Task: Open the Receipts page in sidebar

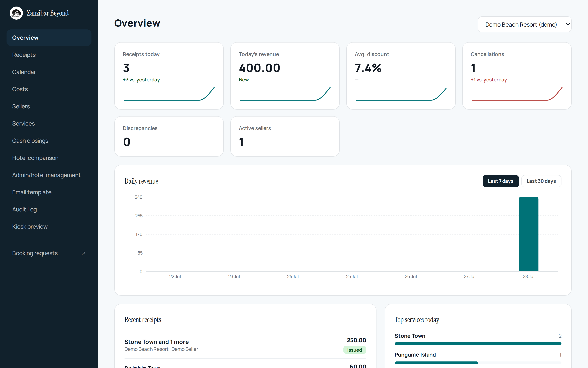Action: (x=49, y=55)
